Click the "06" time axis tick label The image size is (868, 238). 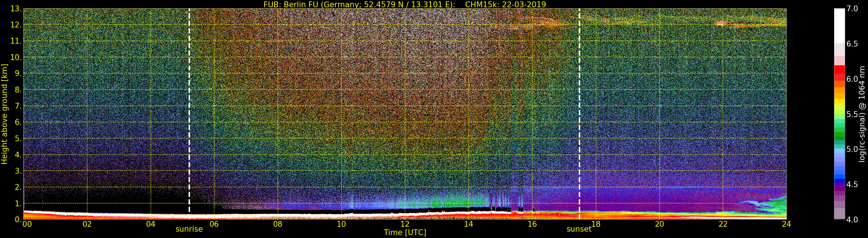click(214, 224)
